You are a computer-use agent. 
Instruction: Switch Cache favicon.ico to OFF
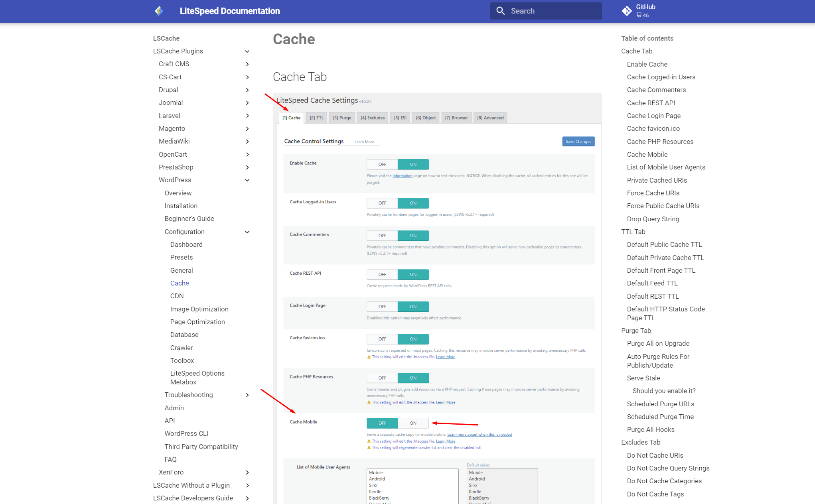click(x=382, y=339)
